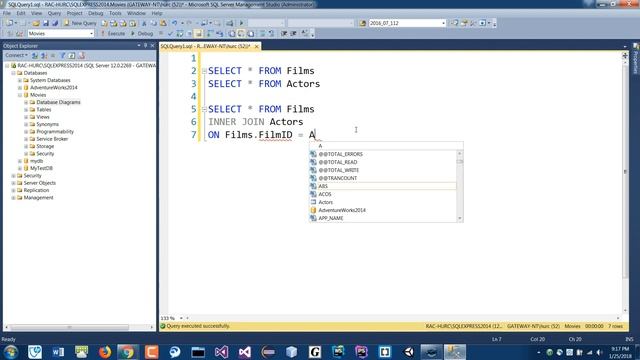Open the Help menu
640x360 pixels.
point(157,13)
